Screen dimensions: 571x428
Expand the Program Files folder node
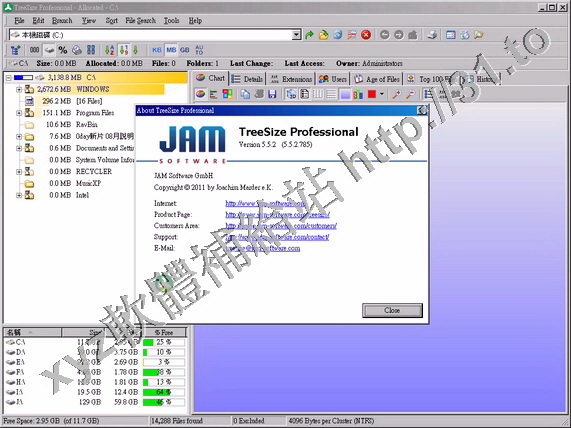tap(19, 113)
